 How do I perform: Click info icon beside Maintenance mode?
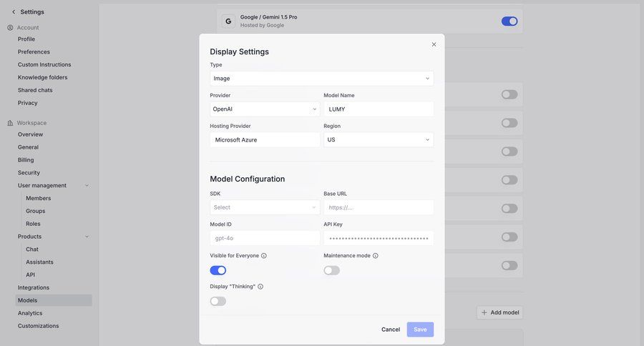[376, 256]
